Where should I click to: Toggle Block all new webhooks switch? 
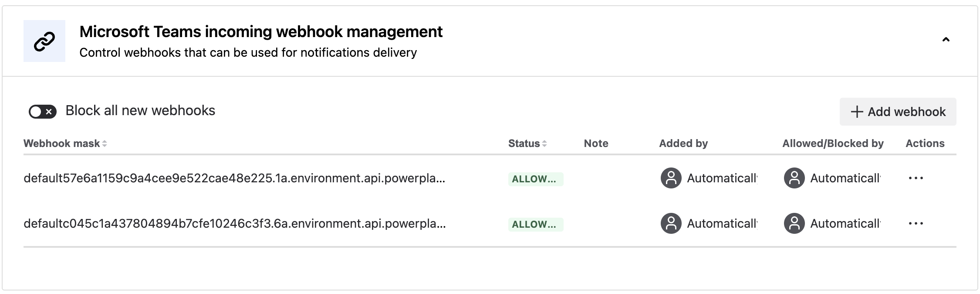(42, 112)
